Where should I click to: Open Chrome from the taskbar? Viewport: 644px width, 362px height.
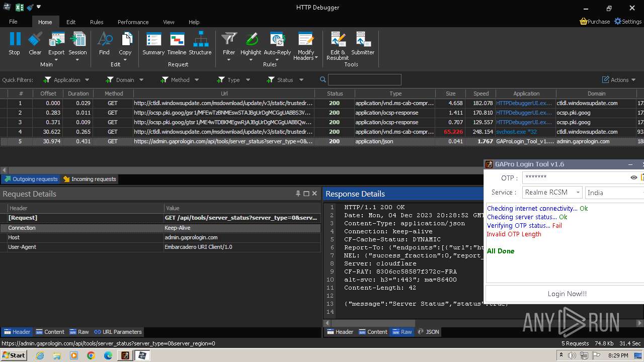91,355
